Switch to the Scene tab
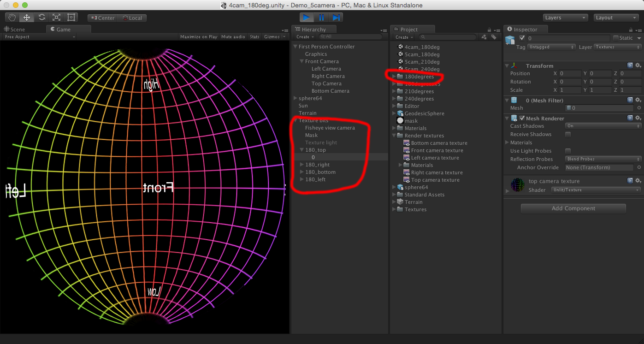The width and height of the screenshot is (644, 344). [15, 30]
